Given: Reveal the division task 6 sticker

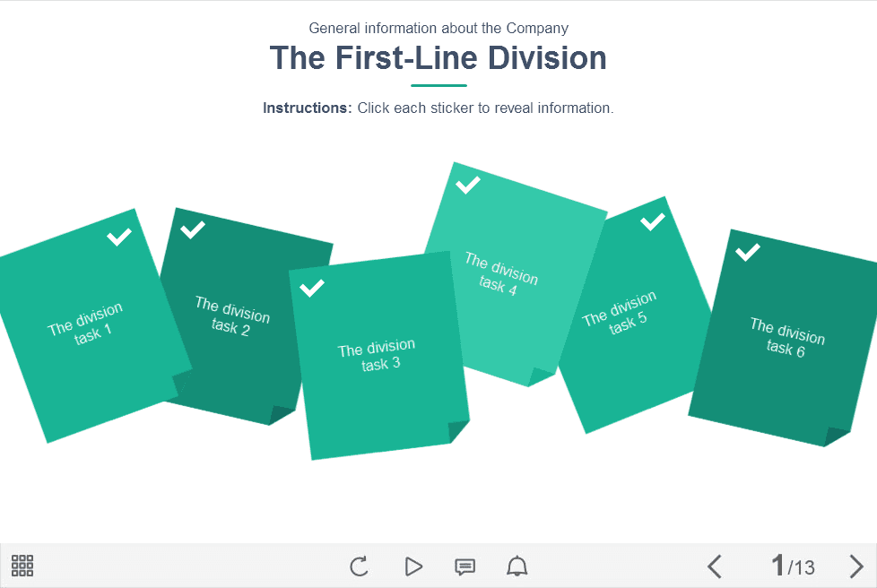Looking at the screenshot, I should [786, 337].
